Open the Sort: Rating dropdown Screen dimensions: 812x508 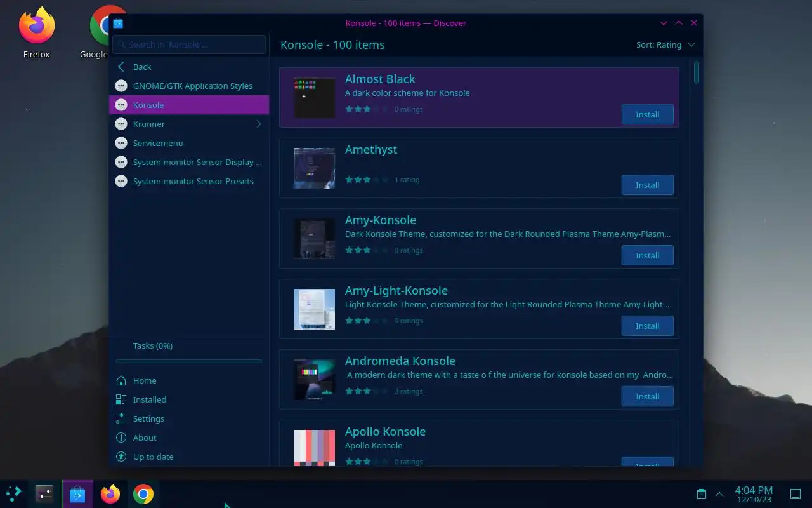point(665,45)
